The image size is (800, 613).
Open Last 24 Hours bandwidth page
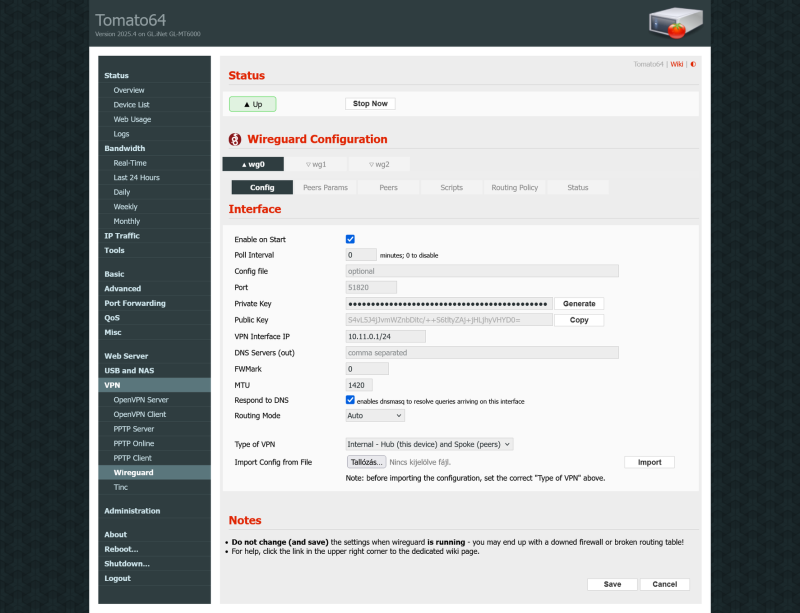pyautogui.click(x=136, y=178)
